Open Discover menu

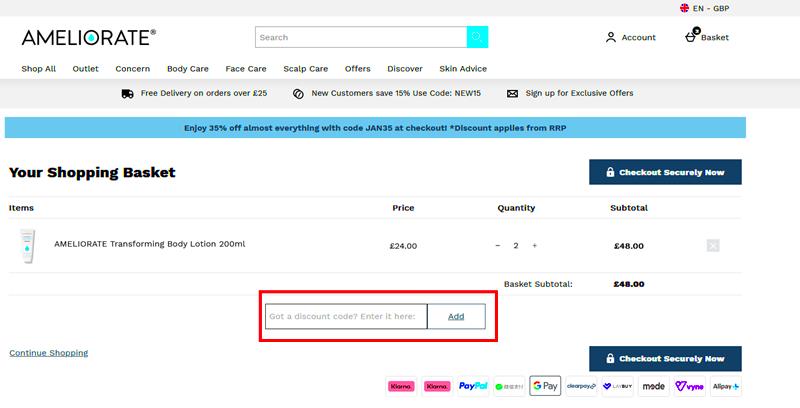[405, 69]
